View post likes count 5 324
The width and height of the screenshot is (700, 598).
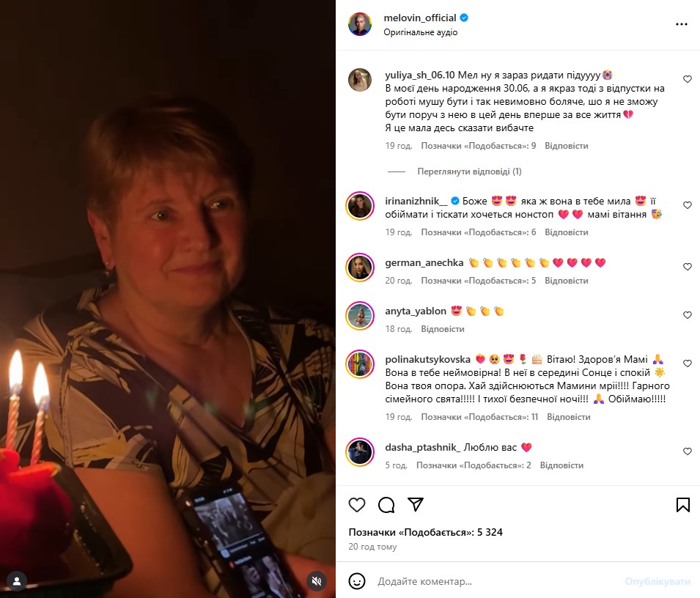tap(425, 532)
